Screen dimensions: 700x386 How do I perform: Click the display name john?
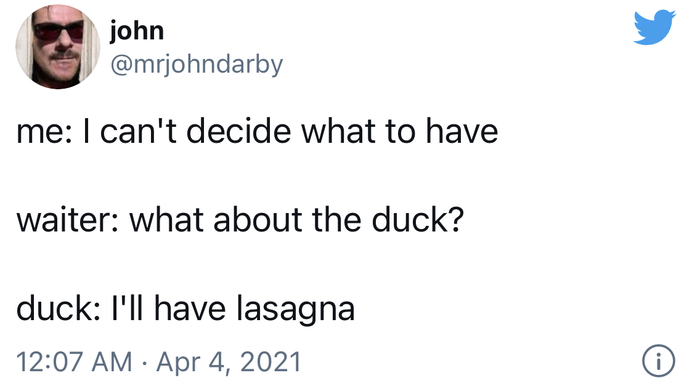tap(137, 31)
